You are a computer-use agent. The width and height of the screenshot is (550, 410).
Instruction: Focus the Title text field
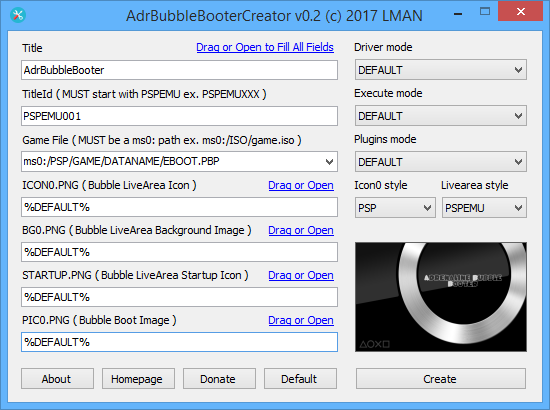pyautogui.click(x=179, y=70)
